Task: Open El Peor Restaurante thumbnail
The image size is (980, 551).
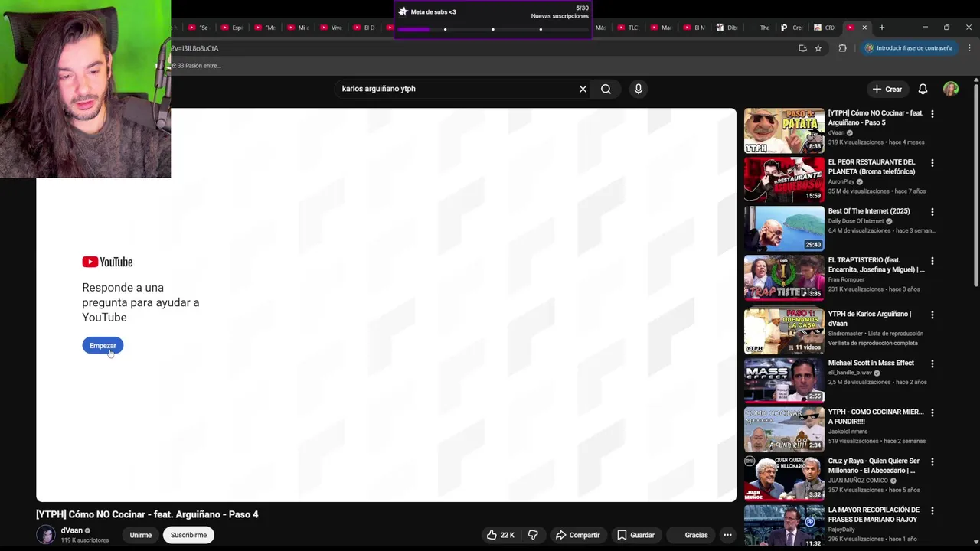Action: 784,180
